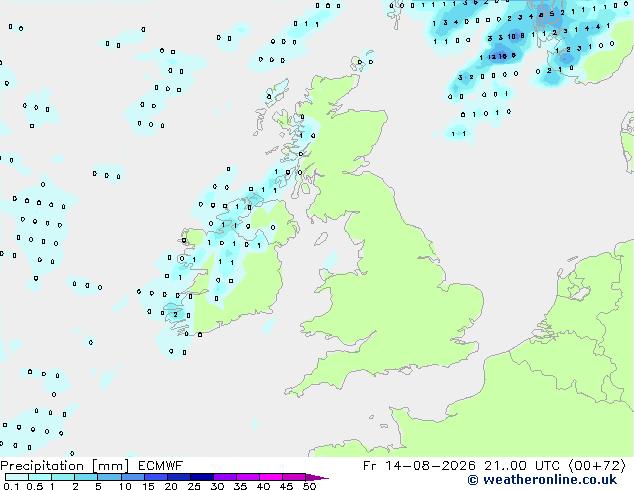
Task: Click the '35' legend scale label
Action: coord(240,486)
